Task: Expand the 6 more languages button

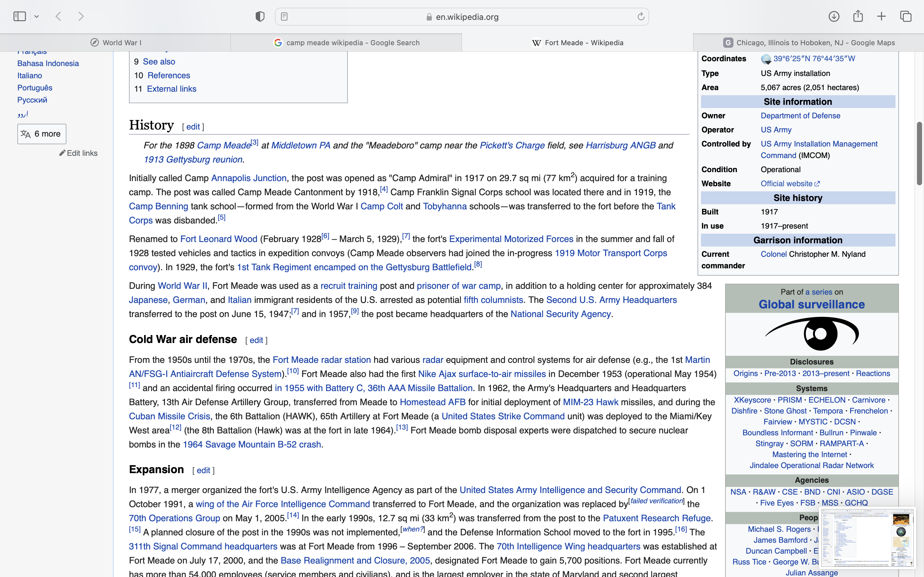Action: 42,134
